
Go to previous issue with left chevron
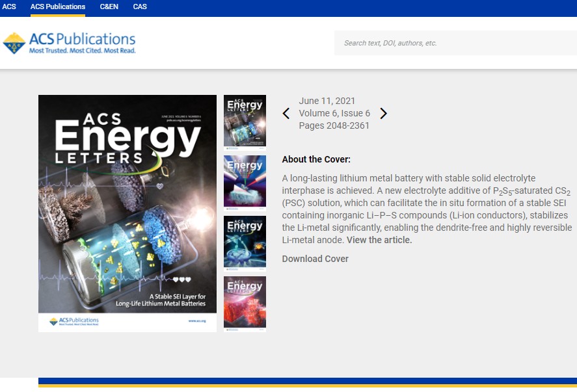pos(286,113)
